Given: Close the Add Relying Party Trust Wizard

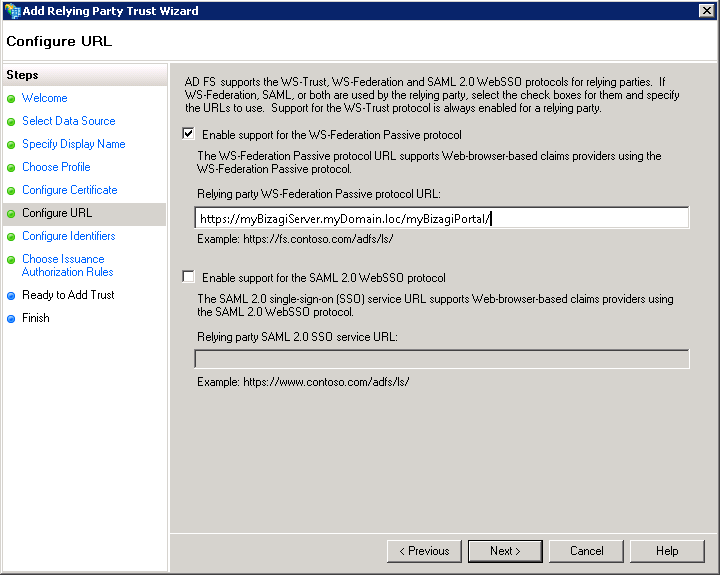Looking at the screenshot, I should point(706,11).
